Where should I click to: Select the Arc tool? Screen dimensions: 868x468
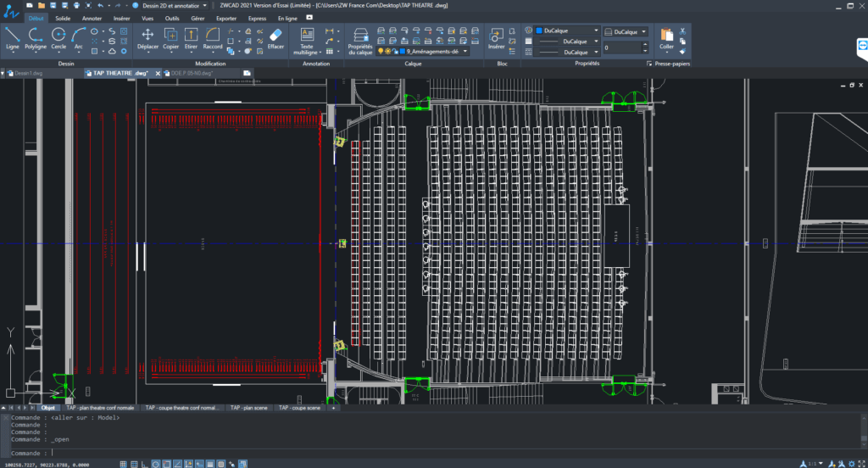click(x=79, y=39)
